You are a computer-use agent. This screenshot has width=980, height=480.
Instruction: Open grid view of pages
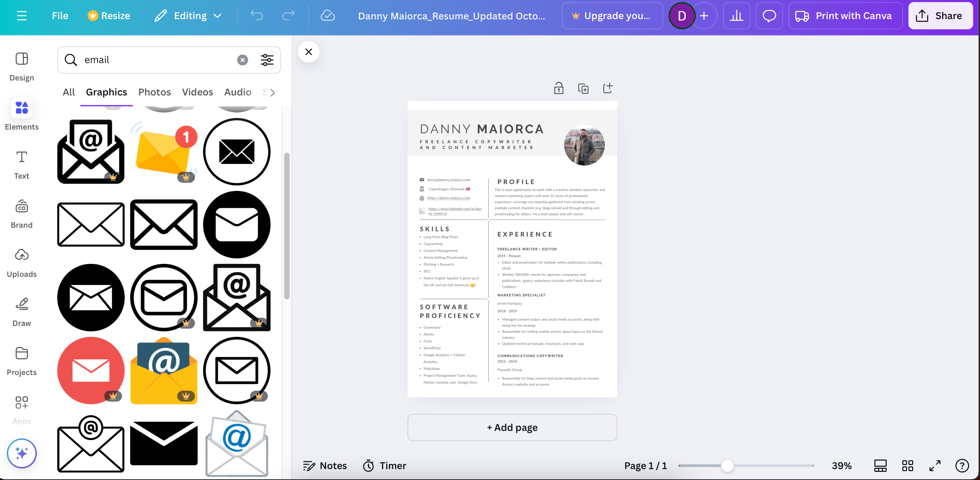[x=907, y=466]
